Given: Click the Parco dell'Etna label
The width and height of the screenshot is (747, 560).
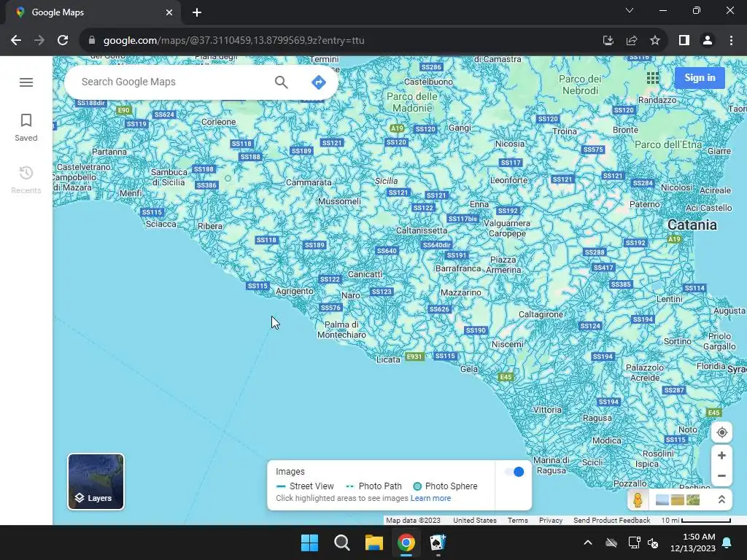Looking at the screenshot, I should [668, 144].
